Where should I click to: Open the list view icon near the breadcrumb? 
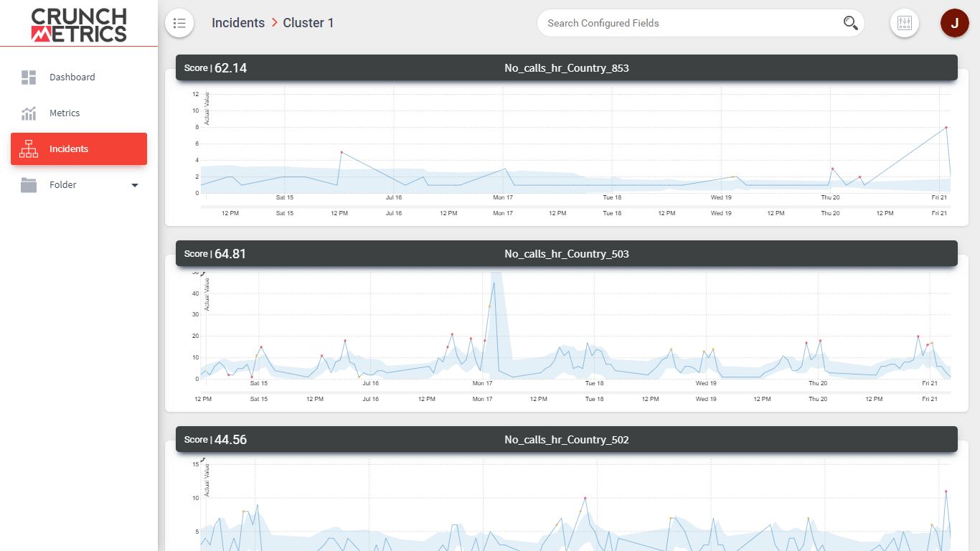(179, 22)
